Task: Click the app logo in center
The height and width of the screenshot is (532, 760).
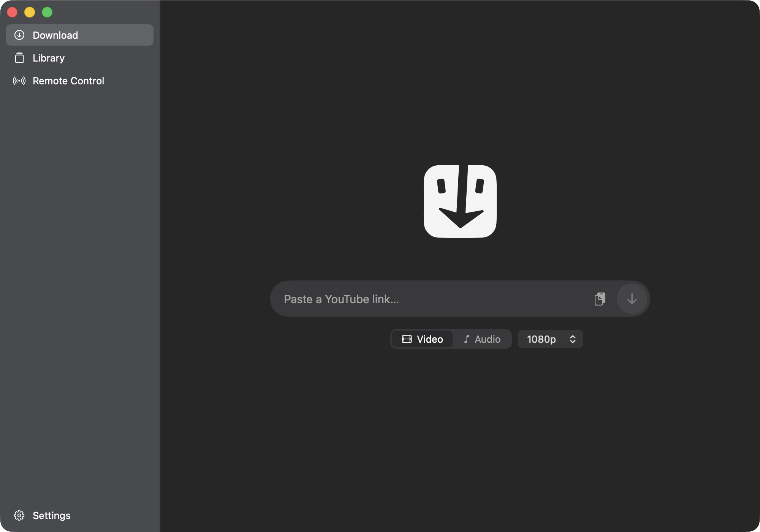Action: [x=460, y=201]
